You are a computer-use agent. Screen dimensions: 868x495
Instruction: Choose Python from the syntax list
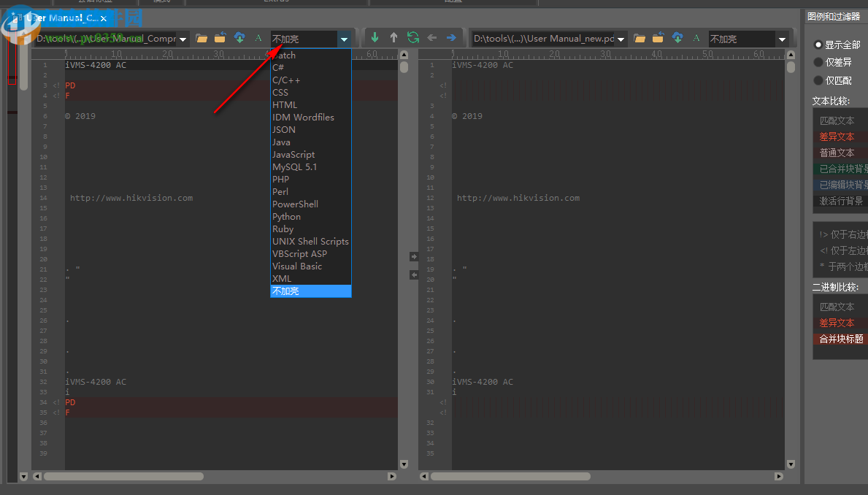click(x=286, y=217)
